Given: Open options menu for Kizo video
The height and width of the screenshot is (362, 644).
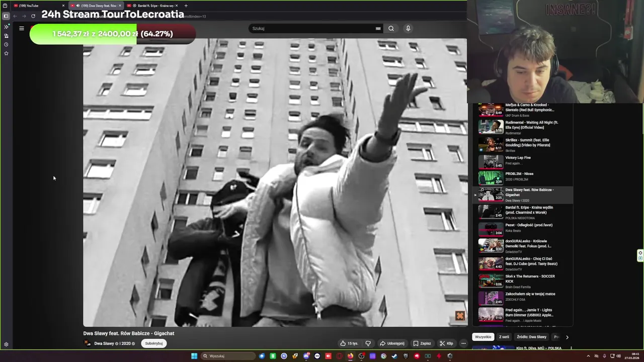Looking at the screenshot, I should [x=571, y=348].
